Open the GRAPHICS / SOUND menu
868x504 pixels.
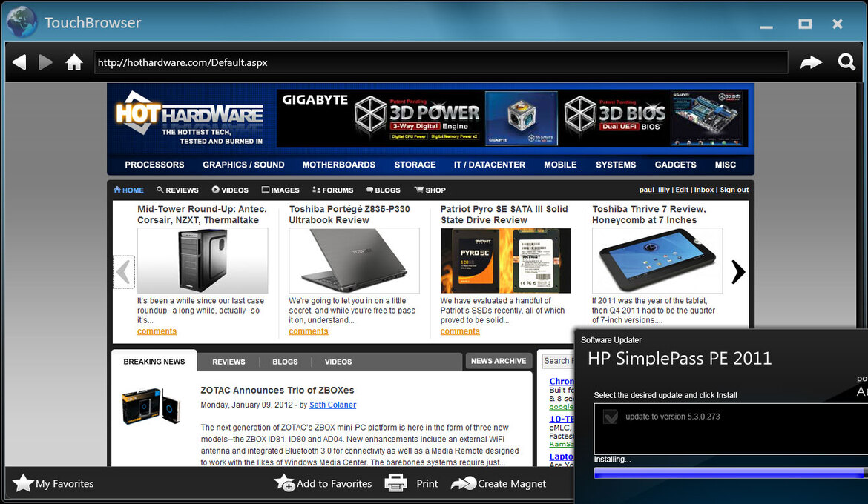[243, 165]
